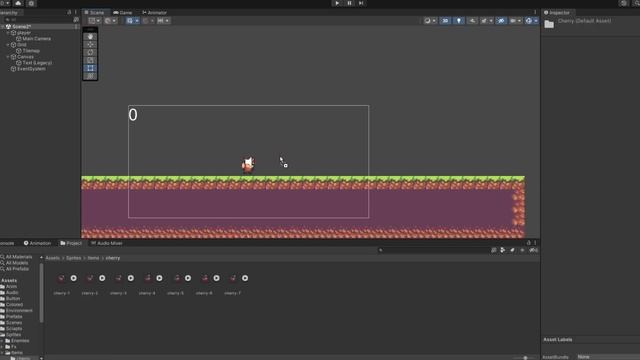Select the cherry-1 sprite thumbnail

61,278
